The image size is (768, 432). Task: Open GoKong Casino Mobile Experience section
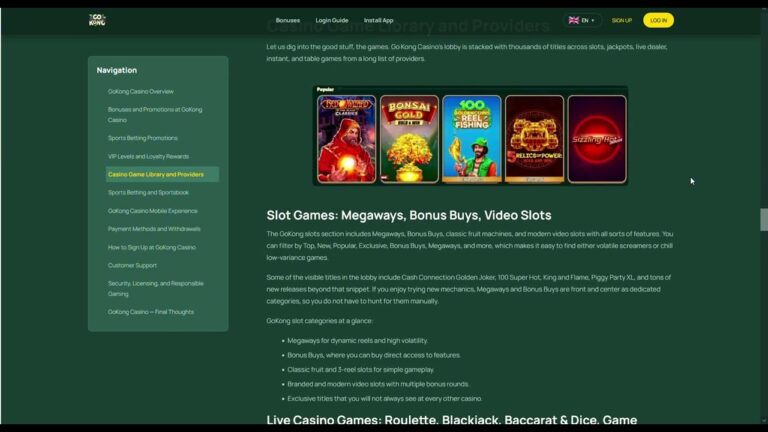pyautogui.click(x=152, y=211)
